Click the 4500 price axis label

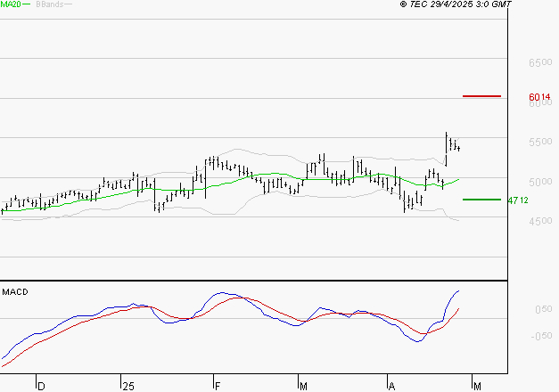click(x=541, y=222)
